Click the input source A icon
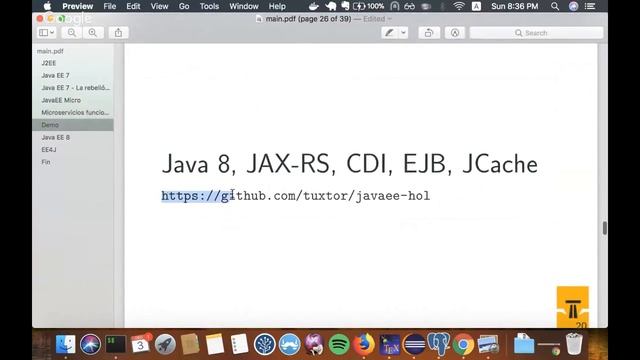The height and width of the screenshot is (360, 640). point(476,6)
